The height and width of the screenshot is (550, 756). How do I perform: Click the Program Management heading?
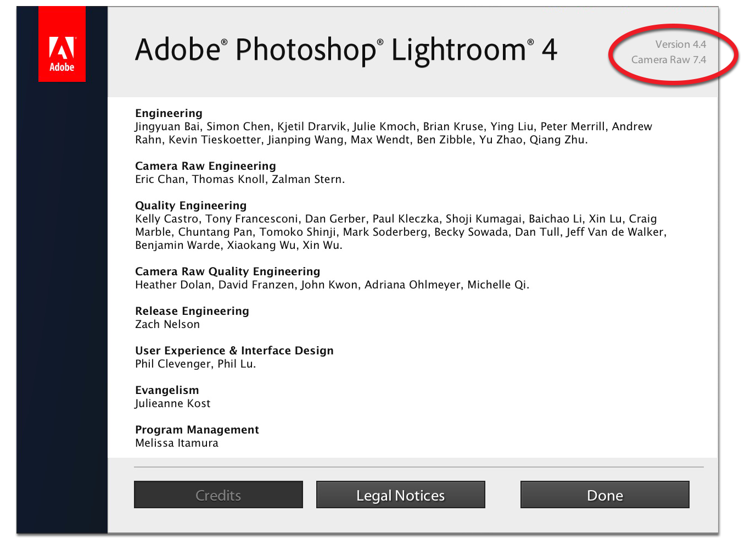pyautogui.click(x=197, y=430)
